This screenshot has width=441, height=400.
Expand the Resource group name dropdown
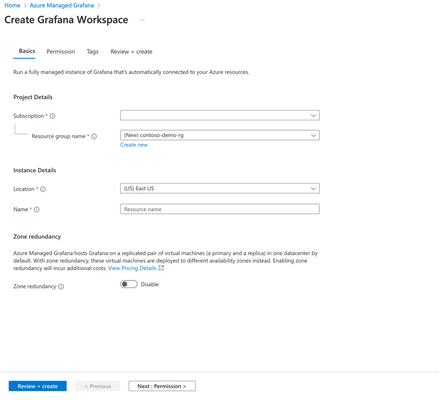(220, 135)
